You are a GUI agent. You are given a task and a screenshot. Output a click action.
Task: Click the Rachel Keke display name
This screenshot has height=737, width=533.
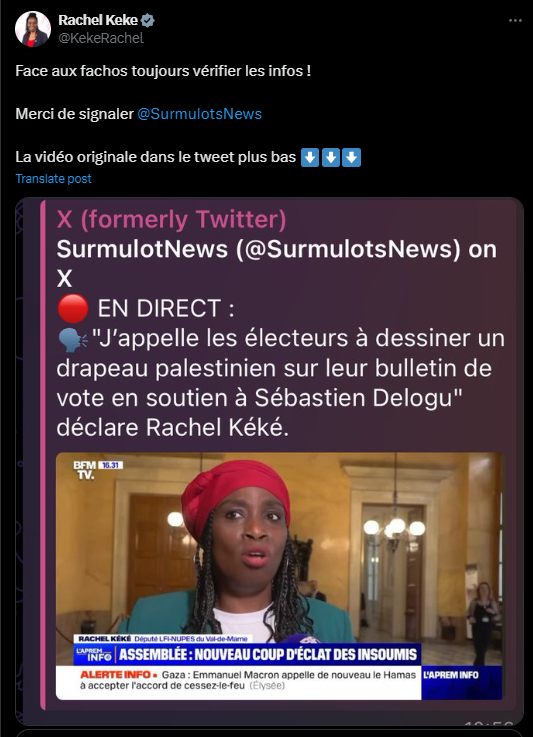tap(98, 20)
